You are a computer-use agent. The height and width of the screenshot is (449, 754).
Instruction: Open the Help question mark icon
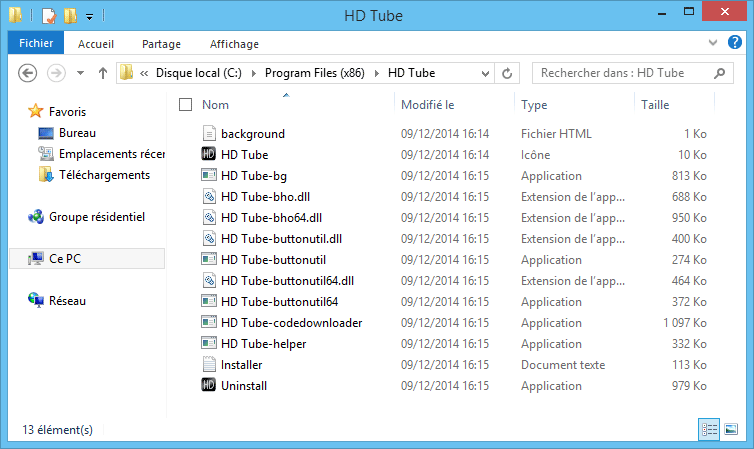(x=736, y=43)
